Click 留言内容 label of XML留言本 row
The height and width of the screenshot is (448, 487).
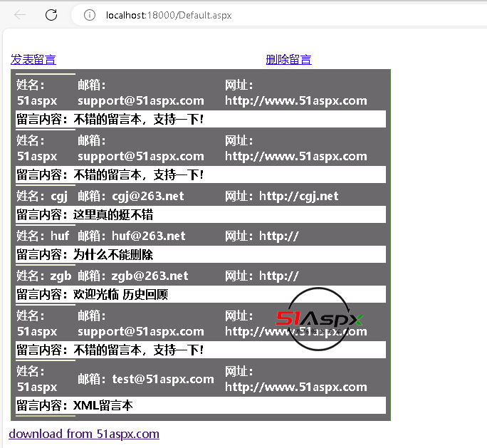point(41,405)
